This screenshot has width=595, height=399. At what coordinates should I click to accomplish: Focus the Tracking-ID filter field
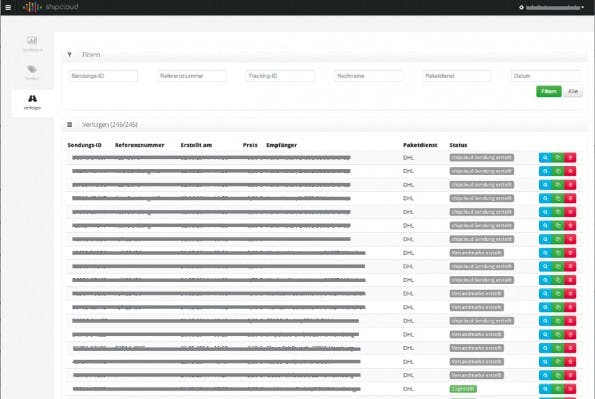(280, 76)
